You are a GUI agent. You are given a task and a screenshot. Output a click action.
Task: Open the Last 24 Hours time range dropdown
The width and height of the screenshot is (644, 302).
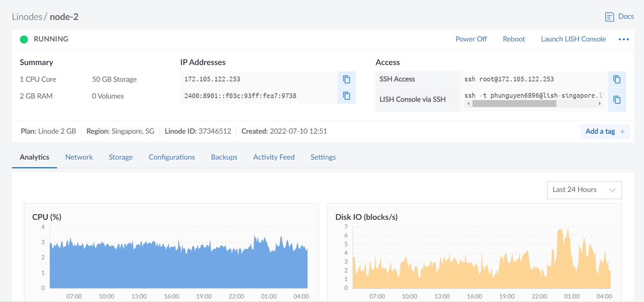coord(584,190)
